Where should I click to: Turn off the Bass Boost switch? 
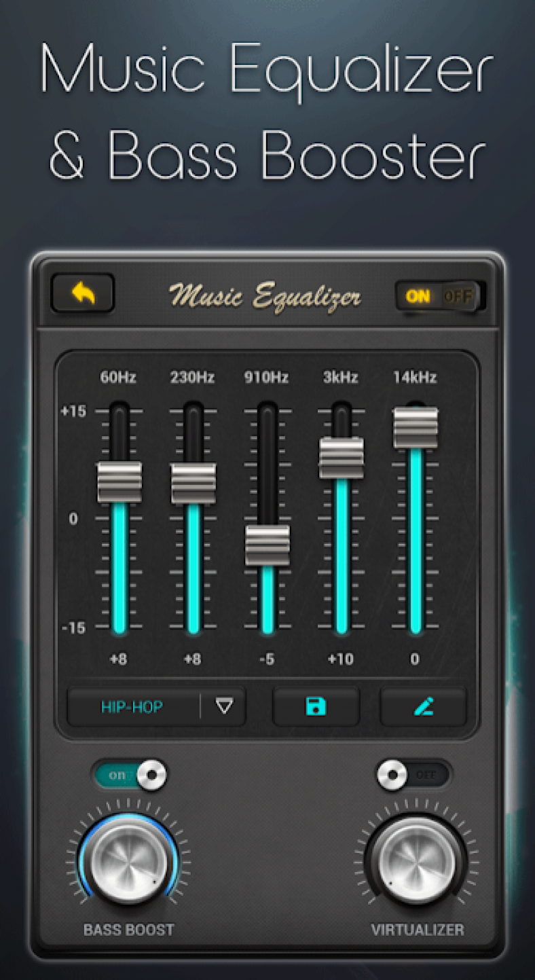[x=130, y=775]
